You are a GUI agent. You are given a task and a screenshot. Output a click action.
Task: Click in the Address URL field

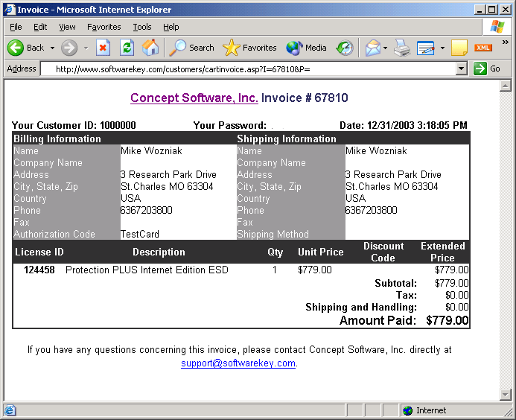point(248,69)
